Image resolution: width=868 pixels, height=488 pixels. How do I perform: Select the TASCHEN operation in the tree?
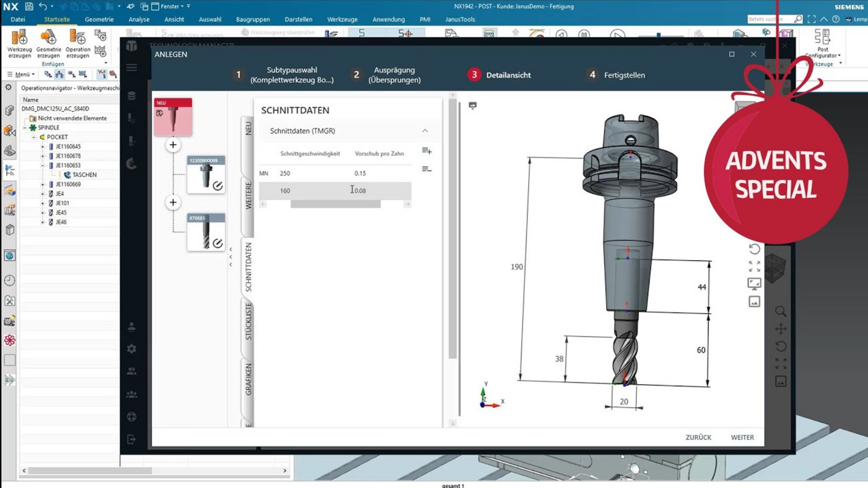tap(84, 175)
